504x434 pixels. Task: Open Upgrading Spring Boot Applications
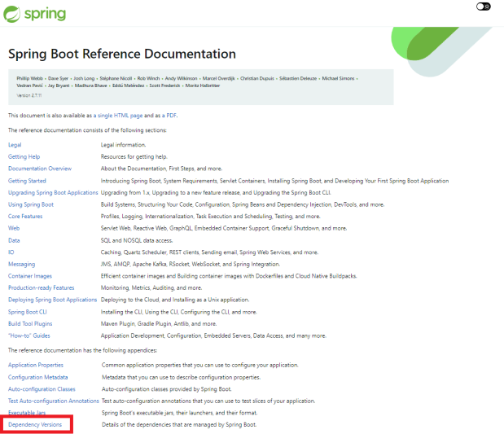point(53,192)
